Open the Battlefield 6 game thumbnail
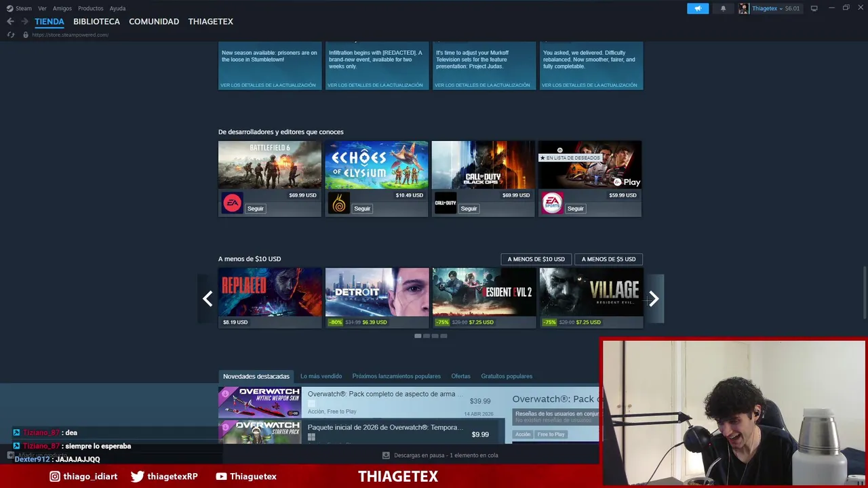 [270, 165]
